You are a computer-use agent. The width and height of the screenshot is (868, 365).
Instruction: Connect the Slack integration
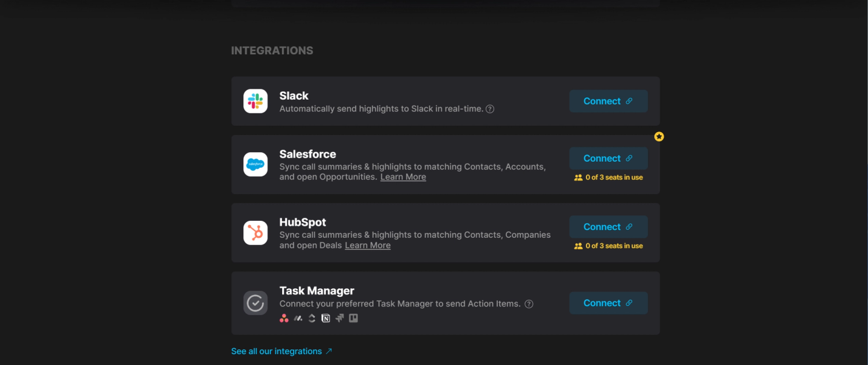click(x=608, y=101)
